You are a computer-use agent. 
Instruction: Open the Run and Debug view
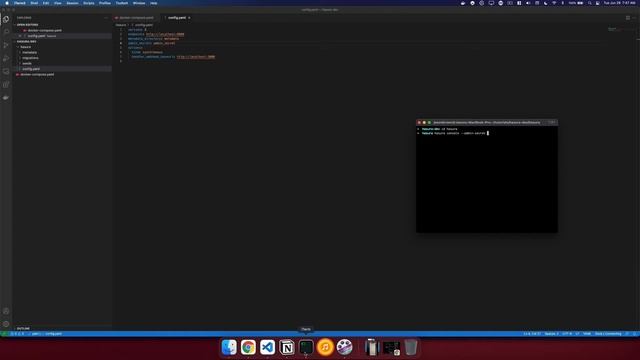pyautogui.click(x=6, y=58)
